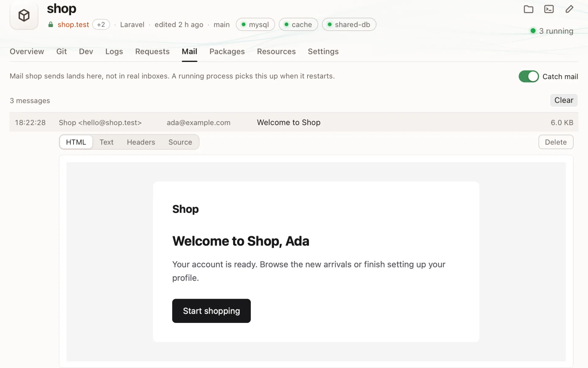
Task: Click the ada@example.com recipient
Action: click(x=198, y=123)
